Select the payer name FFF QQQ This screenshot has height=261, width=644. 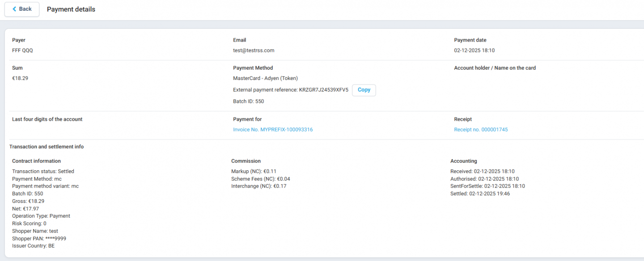tap(22, 51)
